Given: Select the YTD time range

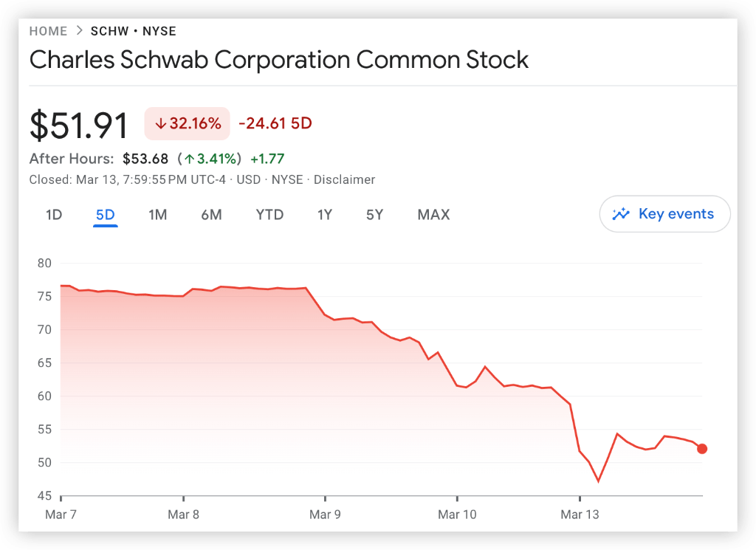Looking at the screenshot, I should [269, 214].
